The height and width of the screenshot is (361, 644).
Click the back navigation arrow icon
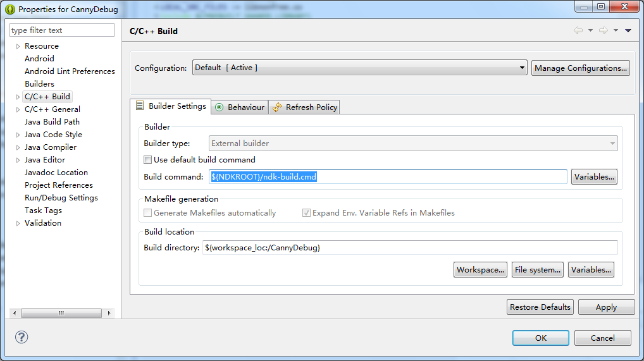coord(578,30)
